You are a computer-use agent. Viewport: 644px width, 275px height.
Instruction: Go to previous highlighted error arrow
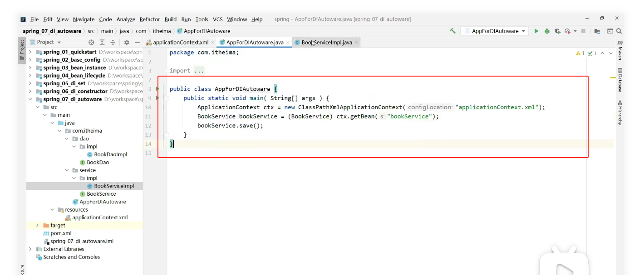coord(602,53)
